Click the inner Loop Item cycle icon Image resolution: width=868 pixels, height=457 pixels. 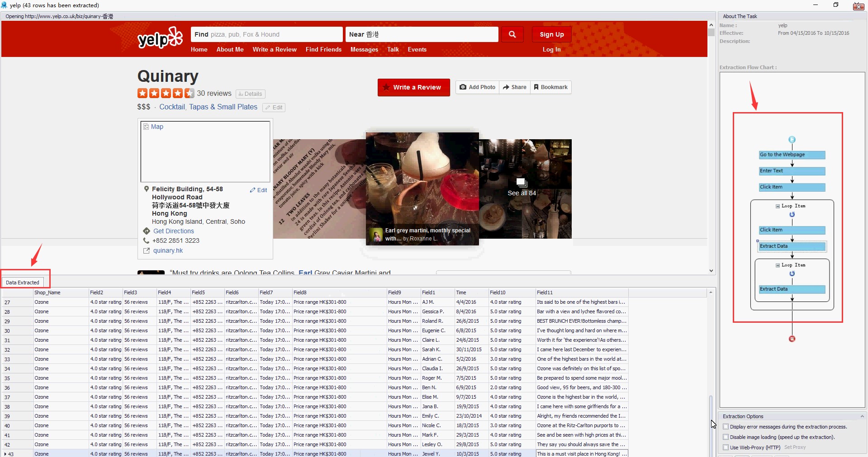coord(792,273)
